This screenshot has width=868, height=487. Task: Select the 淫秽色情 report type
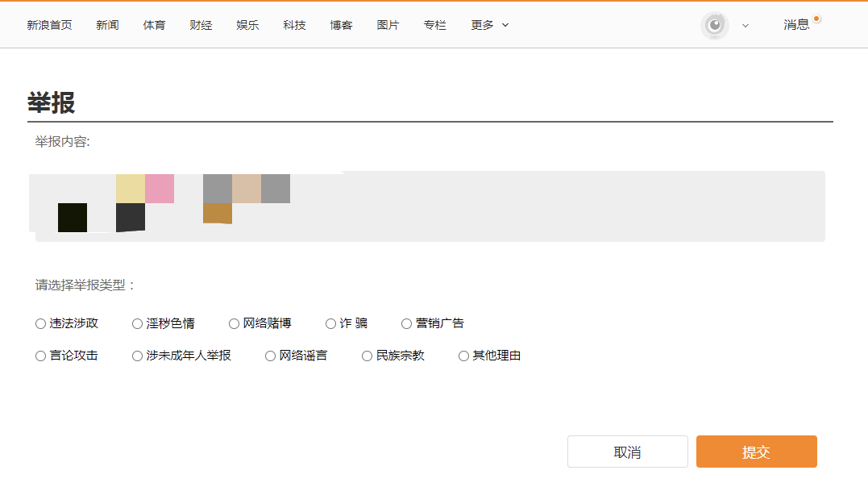[137, 323]
